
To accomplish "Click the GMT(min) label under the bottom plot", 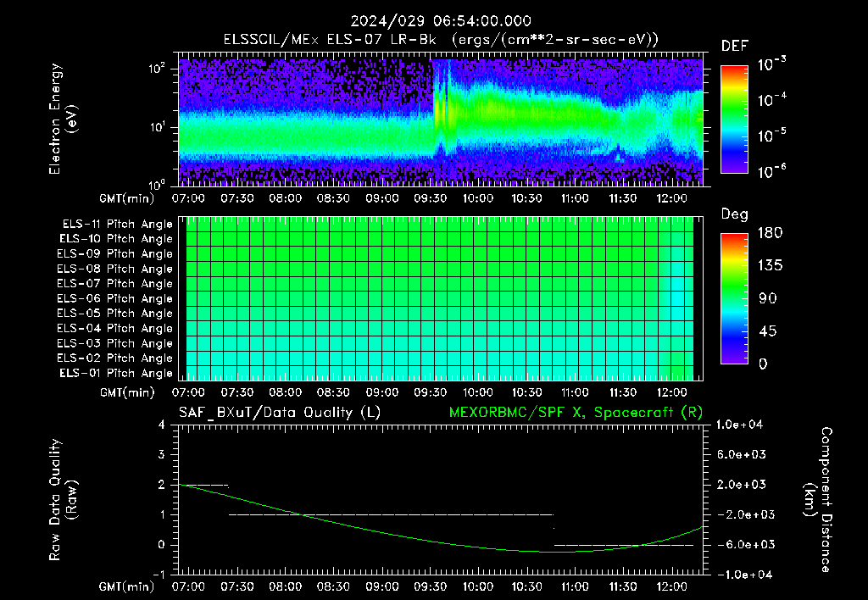I will click(x=127, y=587).
